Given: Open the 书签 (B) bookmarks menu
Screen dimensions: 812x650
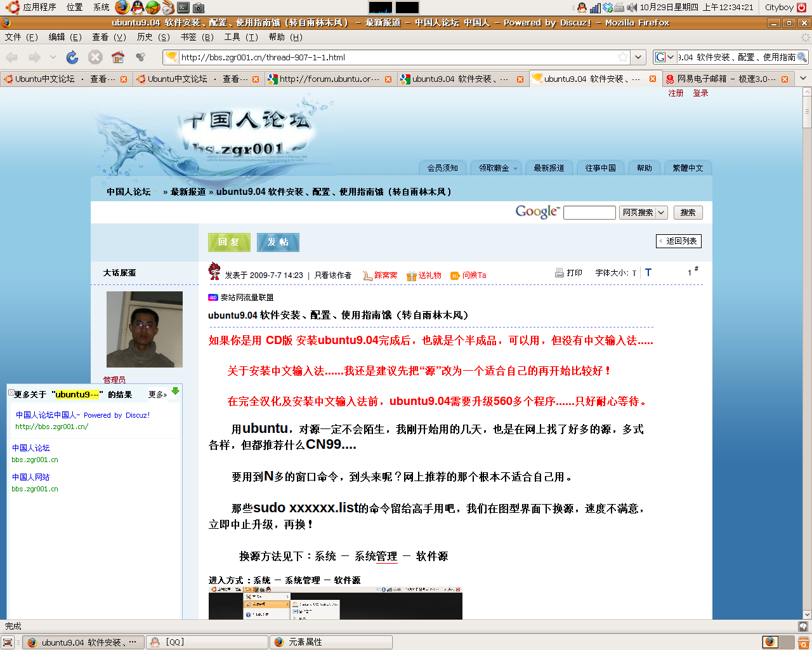Looking at the screenshot, I should tap(197, 37).
